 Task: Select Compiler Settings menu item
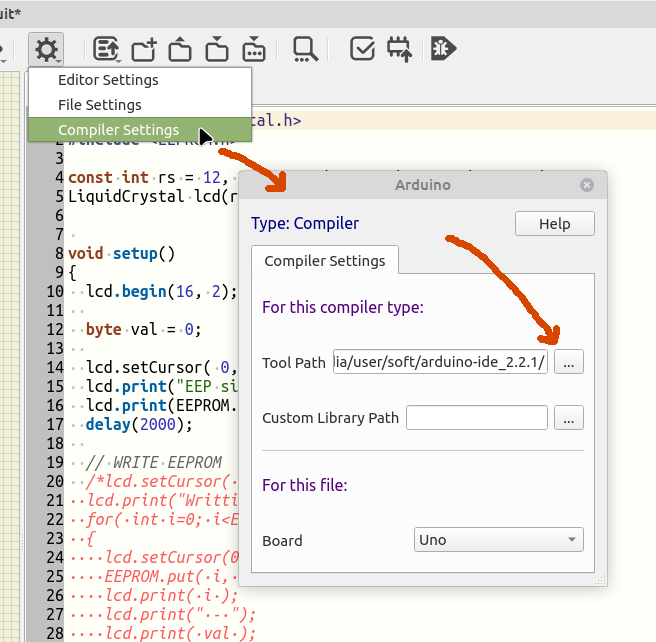pos(118,130)
